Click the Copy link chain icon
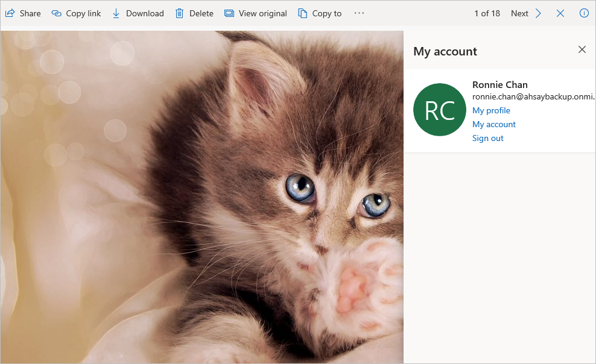 pos(57,13)
